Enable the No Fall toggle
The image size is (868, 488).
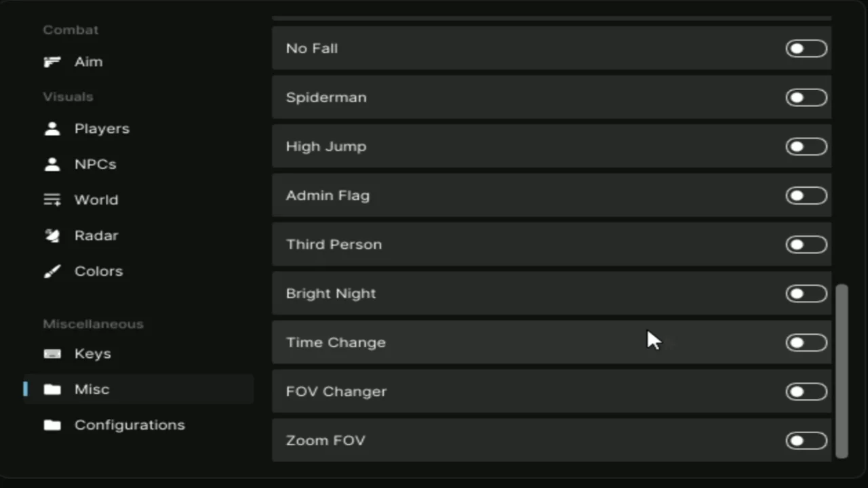tap(806, 49)
